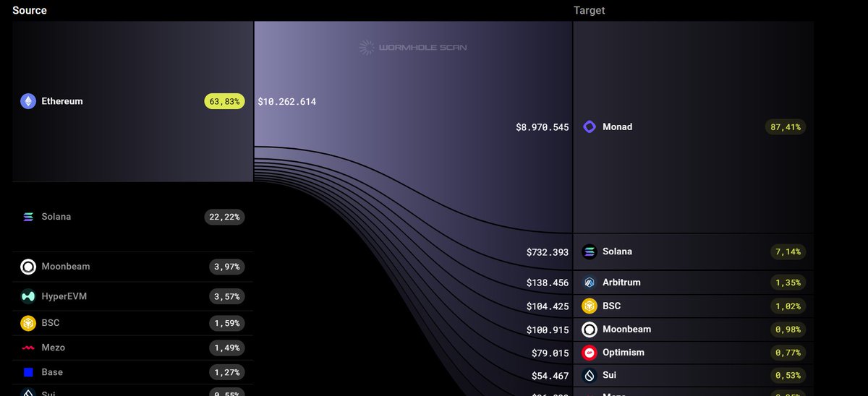
Task: Select the Base source chain label
Action: pyautogui.click(x=52, y=372)
